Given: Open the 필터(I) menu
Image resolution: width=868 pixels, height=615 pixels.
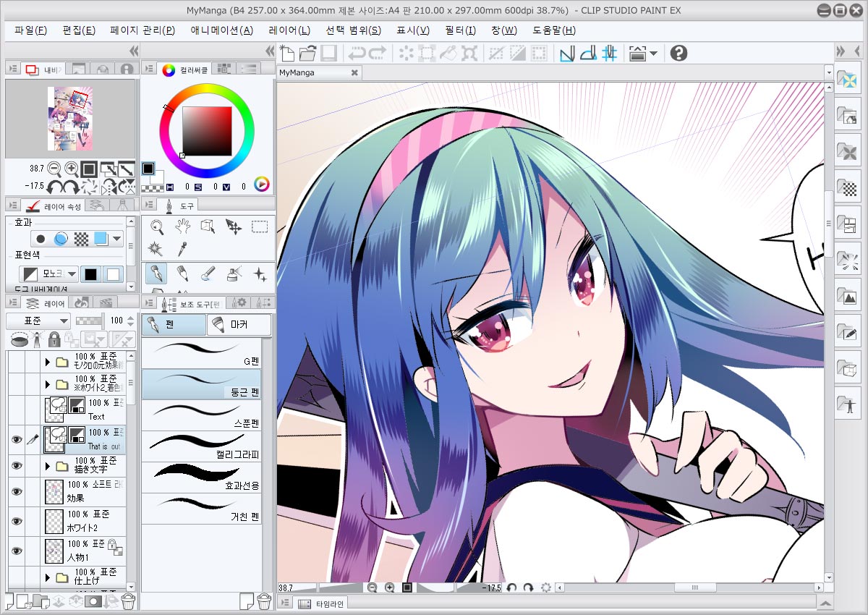Looking at the screenshot, I should click(460, 30).
